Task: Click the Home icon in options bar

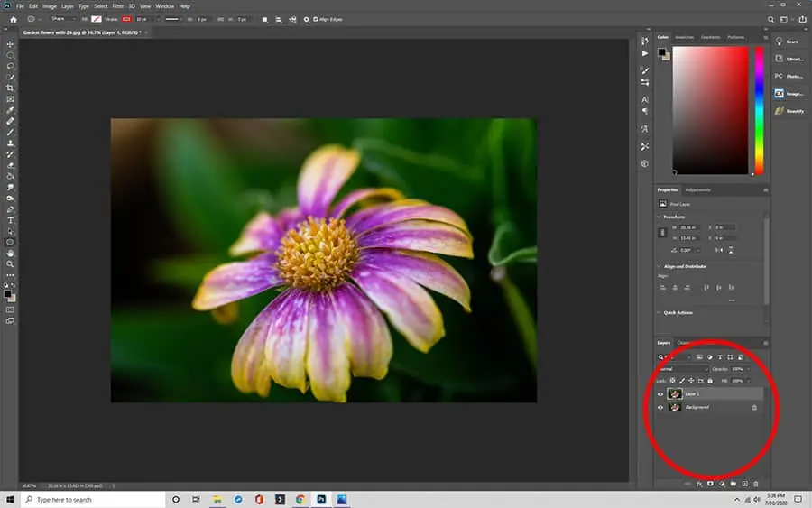Action: (14, 19)
